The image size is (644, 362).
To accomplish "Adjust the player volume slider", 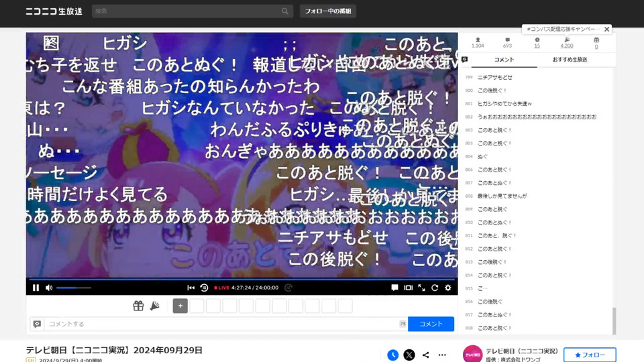I will pyautogui.click(x=74, y=288).
